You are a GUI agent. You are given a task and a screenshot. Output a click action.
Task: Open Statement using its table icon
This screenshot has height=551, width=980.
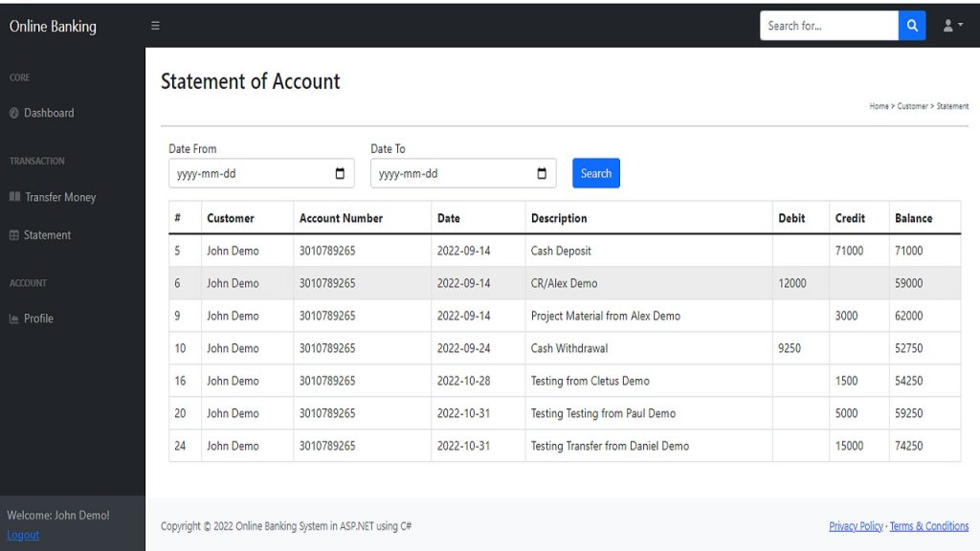pyautogui.click(x=13, y=234)
